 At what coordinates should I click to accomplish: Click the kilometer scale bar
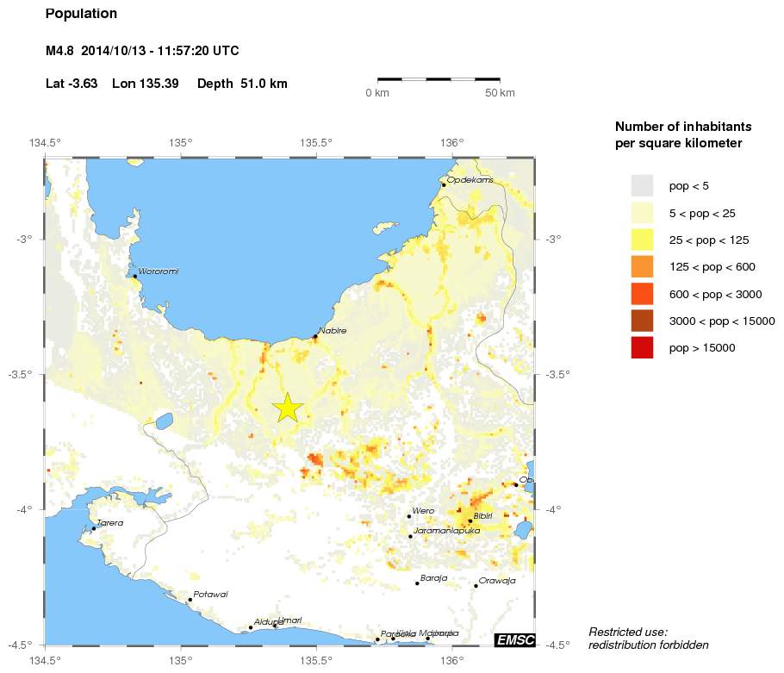coord(439,80)
